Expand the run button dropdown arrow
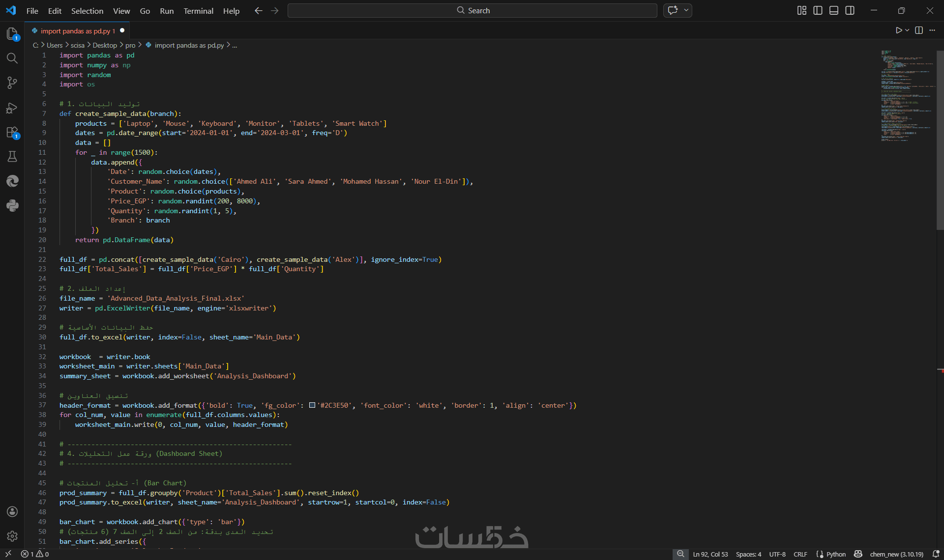 coord(907,30)
